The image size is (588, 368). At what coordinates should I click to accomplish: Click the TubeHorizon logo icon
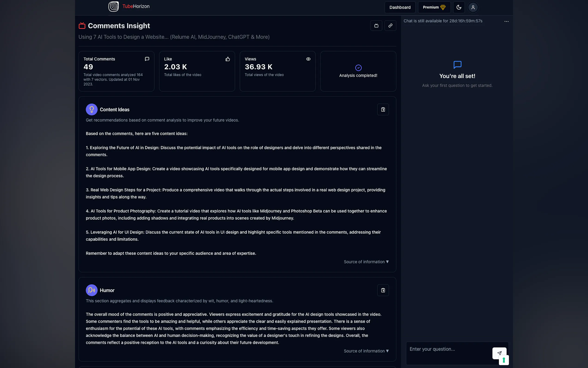[x=113, y=6]
